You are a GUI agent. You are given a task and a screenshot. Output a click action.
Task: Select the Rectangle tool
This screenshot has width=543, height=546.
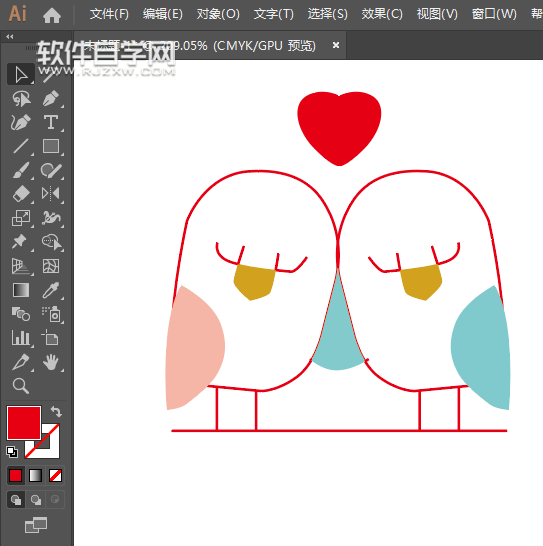51,146
